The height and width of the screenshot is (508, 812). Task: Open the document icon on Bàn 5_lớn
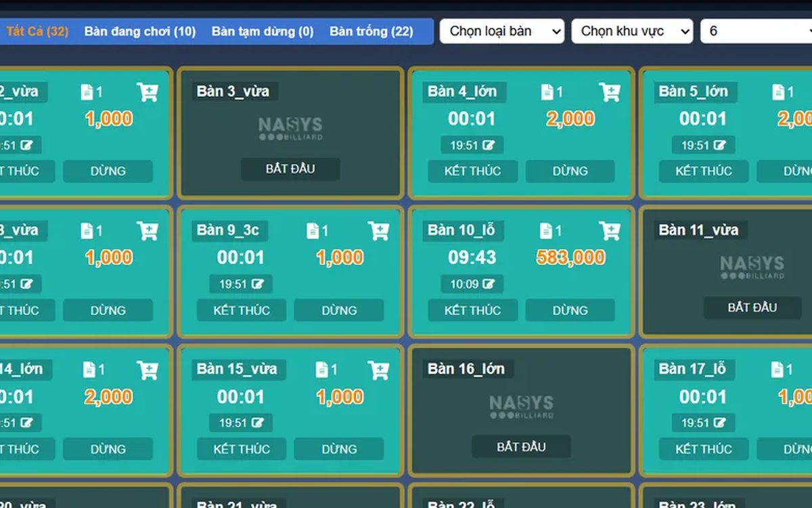[778, 92]
